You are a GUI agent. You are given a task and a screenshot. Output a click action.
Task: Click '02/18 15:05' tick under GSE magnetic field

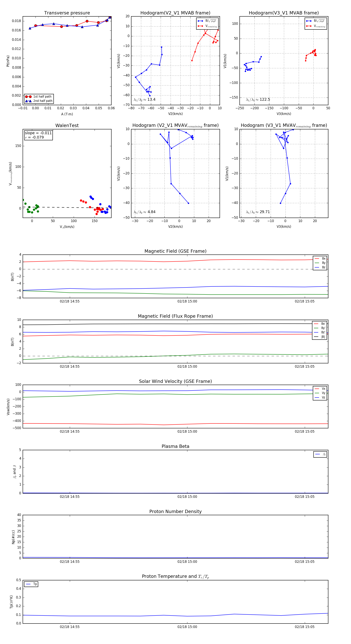(305, 301)
